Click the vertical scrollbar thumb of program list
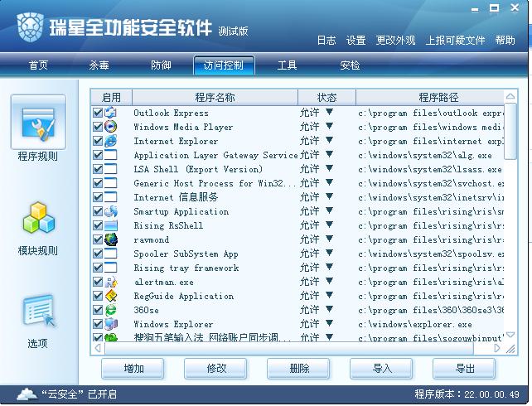The height and width of the screenshot is (406, 532). (510, 131)
